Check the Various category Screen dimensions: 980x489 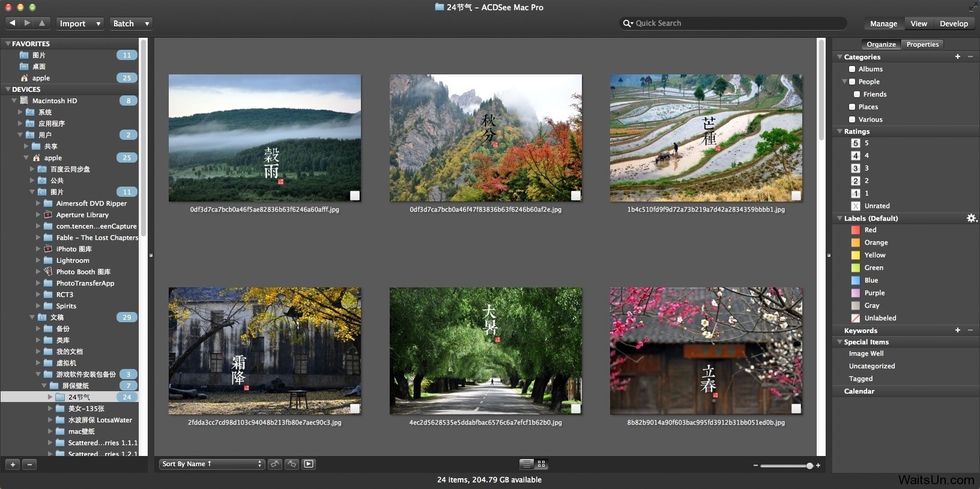[x=852, y=119]
